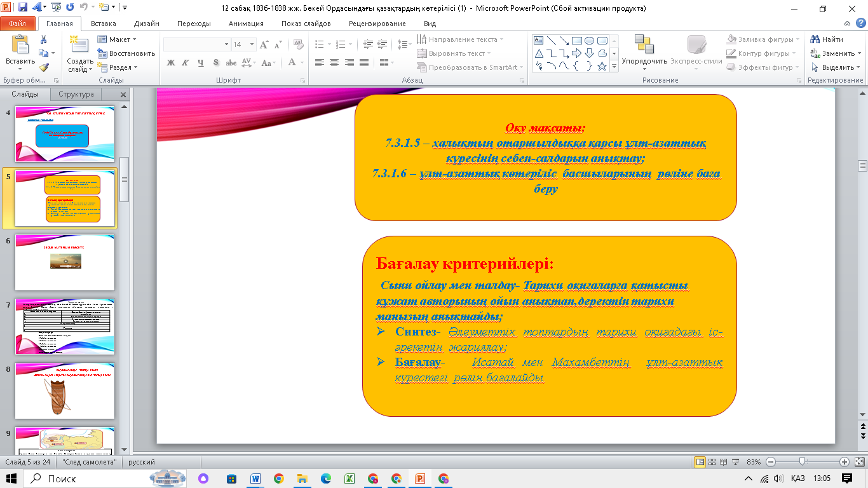Viewport: 868px width, 488px height.
Task: Toggle strikethrough (abc) formatting
Action: pyautogui.click(x=231, y=63)
